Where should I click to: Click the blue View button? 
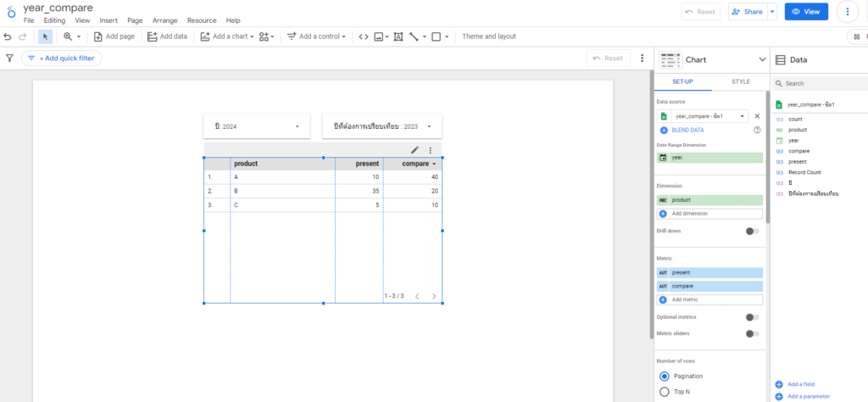tap(806, 12)
